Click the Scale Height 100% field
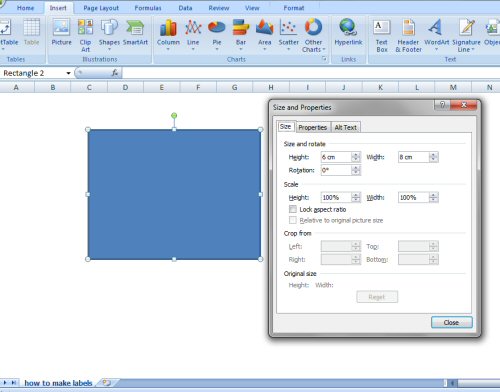The width and height of the screenshot is (500, 392). 336,197
